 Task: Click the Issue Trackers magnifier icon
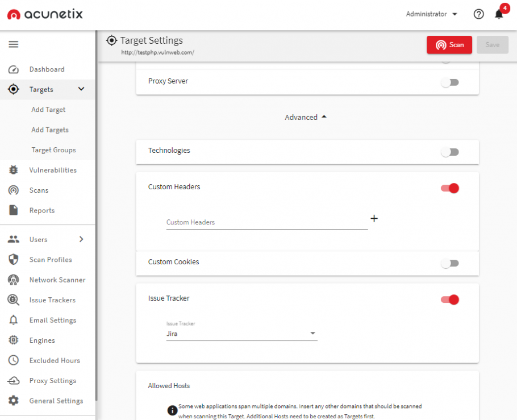pyautogui.click(x=14, y=300)
